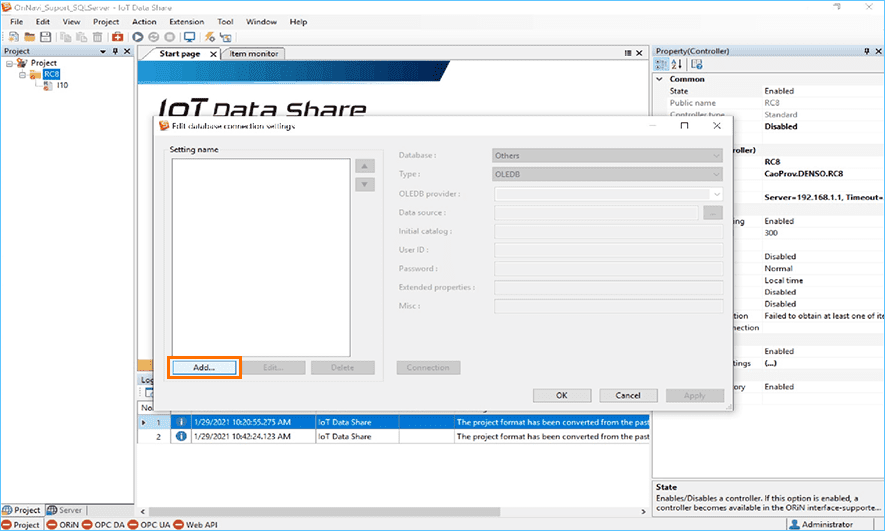Open the Tool menu
Viewport: 885px width, 531px height.
(x=225, y=21)
